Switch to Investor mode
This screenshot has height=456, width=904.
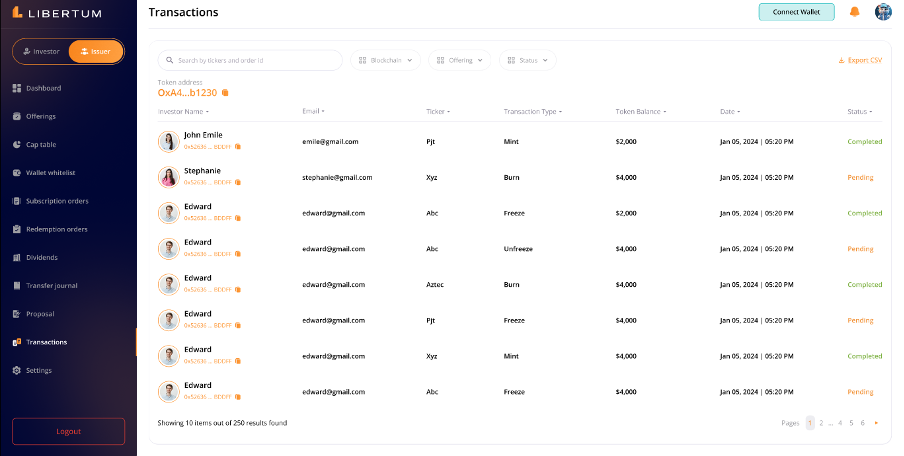(42, 51)
